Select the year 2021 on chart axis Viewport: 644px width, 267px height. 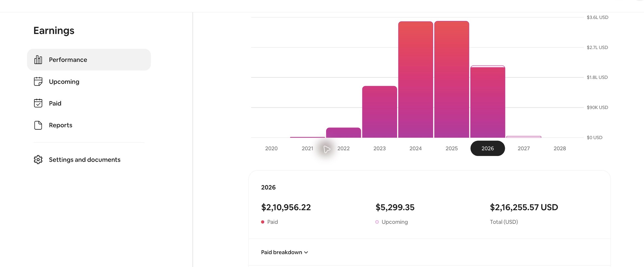click(307, 148)
